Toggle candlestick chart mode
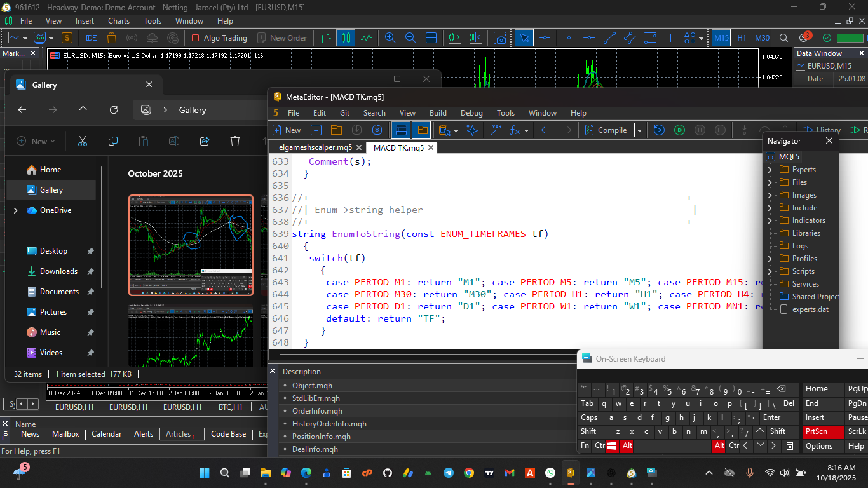Image resolution: width=868 pixels, height=488 pixels. [346, 38]
